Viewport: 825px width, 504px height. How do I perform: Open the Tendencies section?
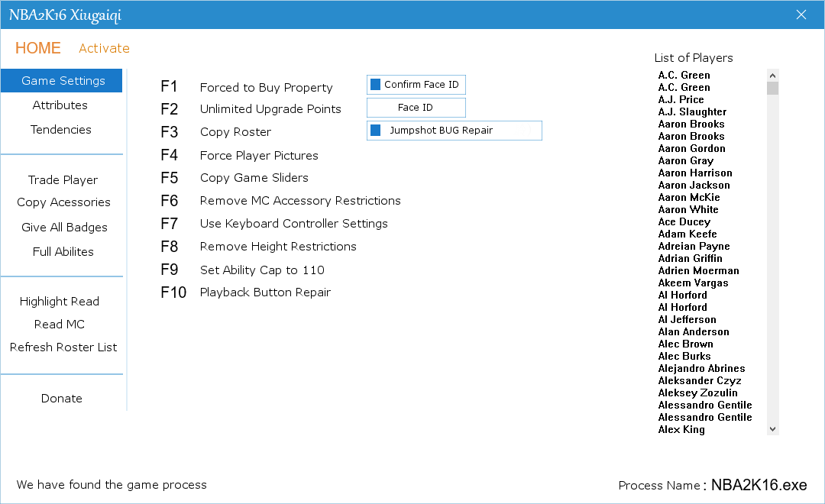coord(61,129)
